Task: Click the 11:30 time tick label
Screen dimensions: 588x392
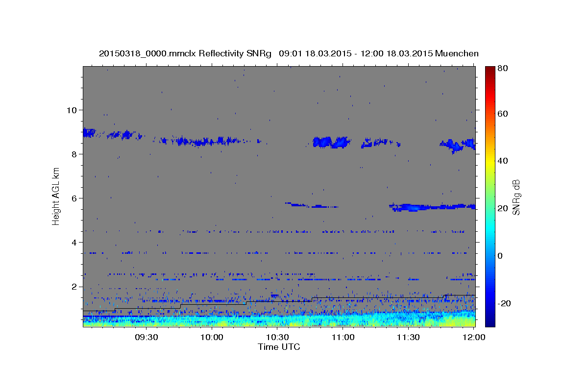Action: pyautogui.click(x=408, y=337)
